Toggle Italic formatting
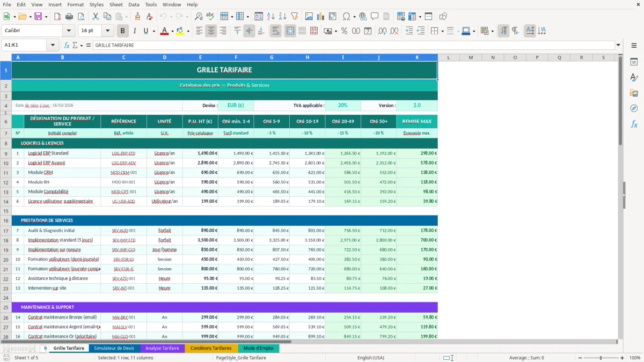 tap(134, 31)
